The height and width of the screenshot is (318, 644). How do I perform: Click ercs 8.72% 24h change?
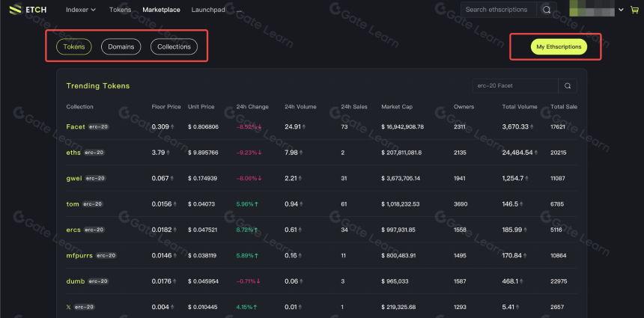click(247, 230)
